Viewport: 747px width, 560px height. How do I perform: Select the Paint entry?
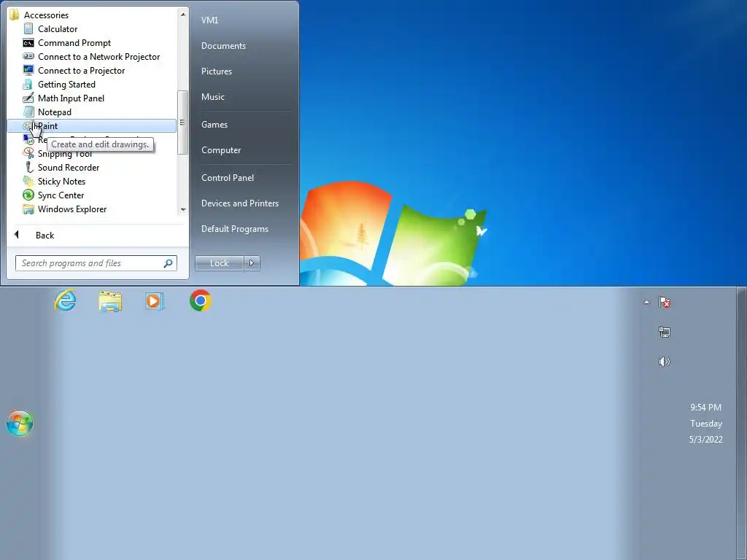91,125
